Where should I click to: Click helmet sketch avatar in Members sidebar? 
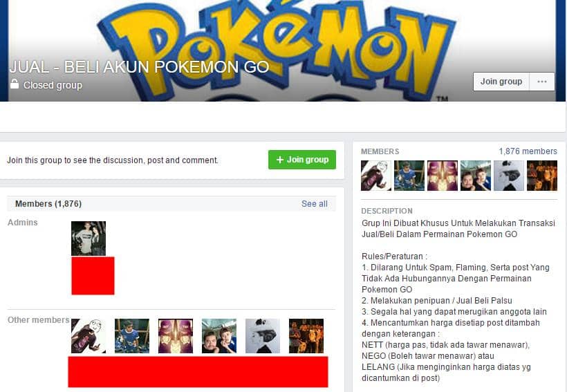(x=509, y=176)
